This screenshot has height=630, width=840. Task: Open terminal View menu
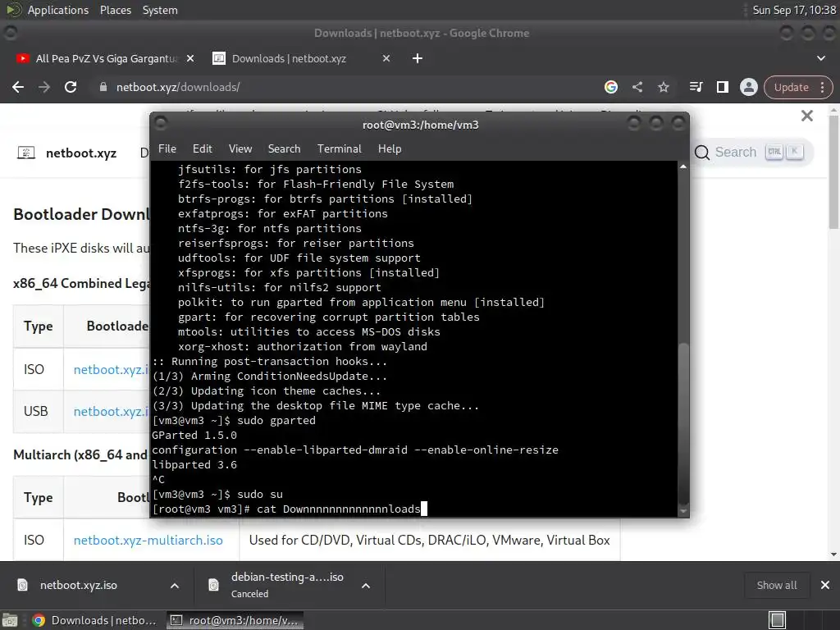240,149
